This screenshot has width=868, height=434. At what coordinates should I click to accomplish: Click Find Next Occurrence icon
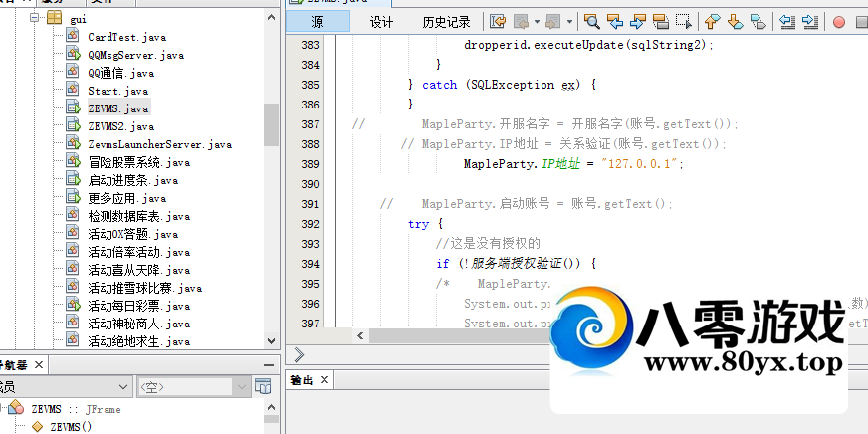pyautogui.click(x=638, y=22)
